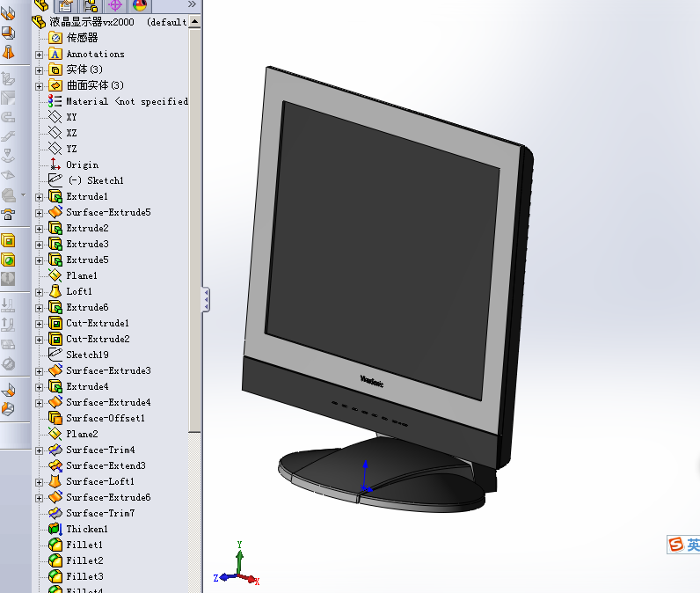Expand the Annotations folder

click(40, 55)
